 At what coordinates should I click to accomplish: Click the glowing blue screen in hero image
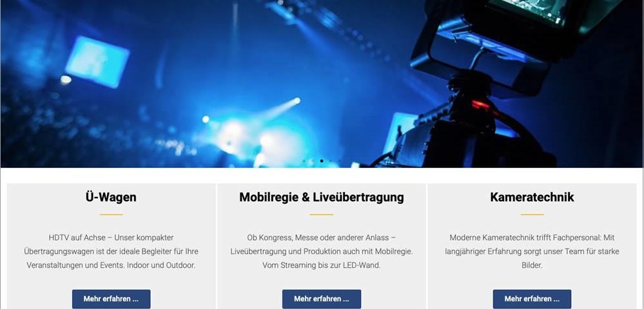pyautogui.click(x=97, y=62)
